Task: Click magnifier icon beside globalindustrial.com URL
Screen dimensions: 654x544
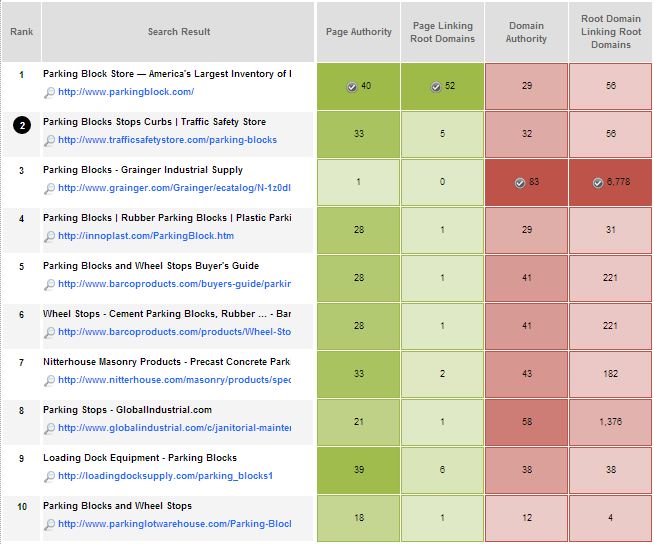Action: pyautogui.click(x=49, y=428)
